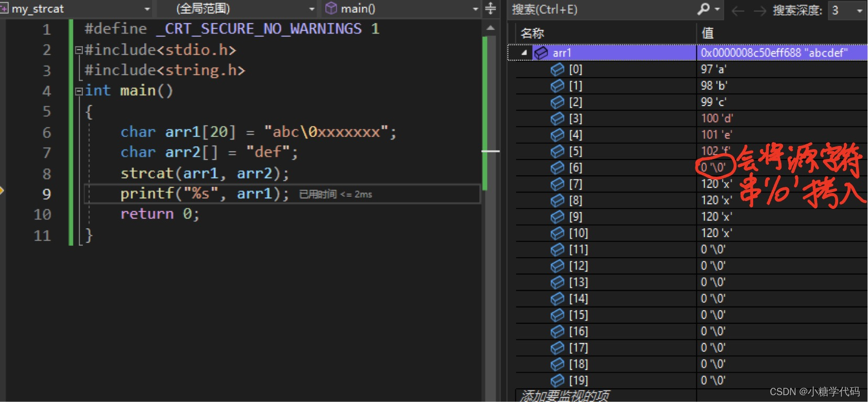Click line number 6 in the editor gutter
This screenshot has height=402, width=868.
47,132
